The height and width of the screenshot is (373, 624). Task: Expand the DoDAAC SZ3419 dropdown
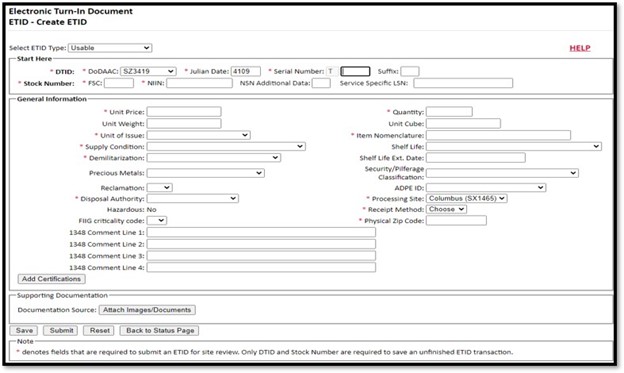click(x=148, y=71)
